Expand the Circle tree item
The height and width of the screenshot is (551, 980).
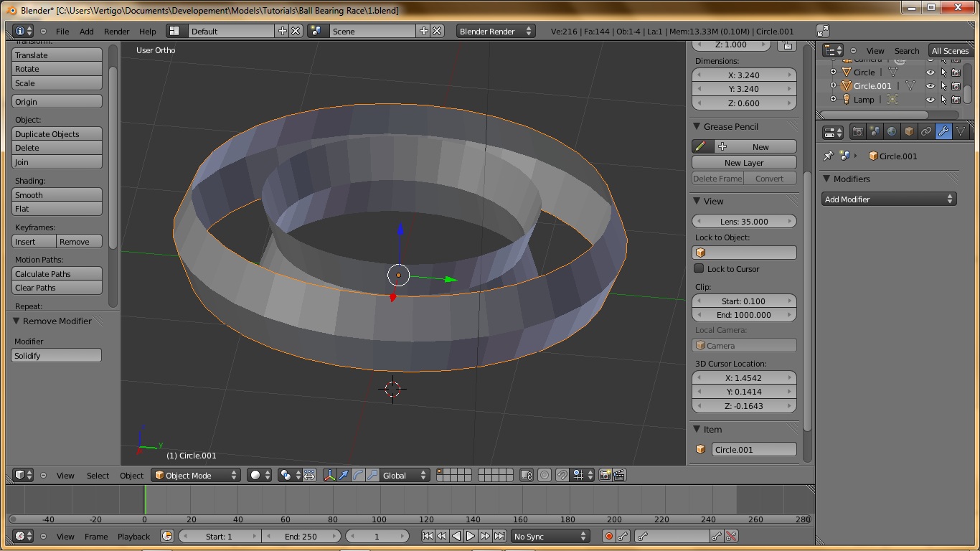(833, 72)
